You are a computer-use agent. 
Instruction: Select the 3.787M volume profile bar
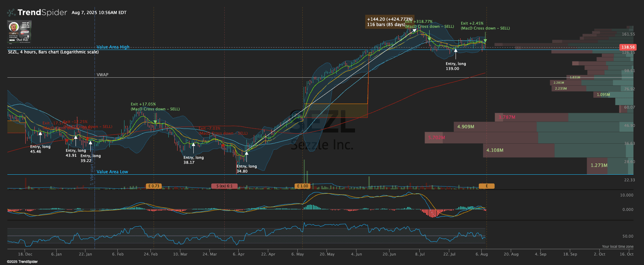tap(564, 117)
